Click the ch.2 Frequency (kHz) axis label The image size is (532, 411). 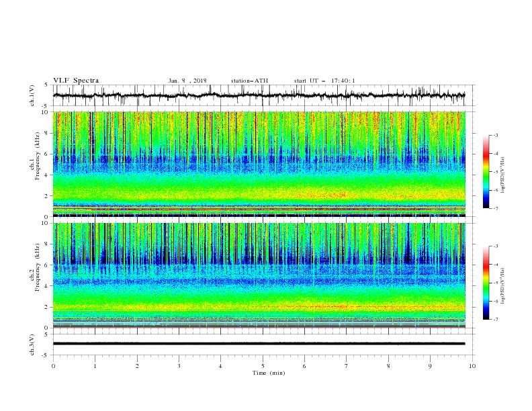(x=35, y=267)
